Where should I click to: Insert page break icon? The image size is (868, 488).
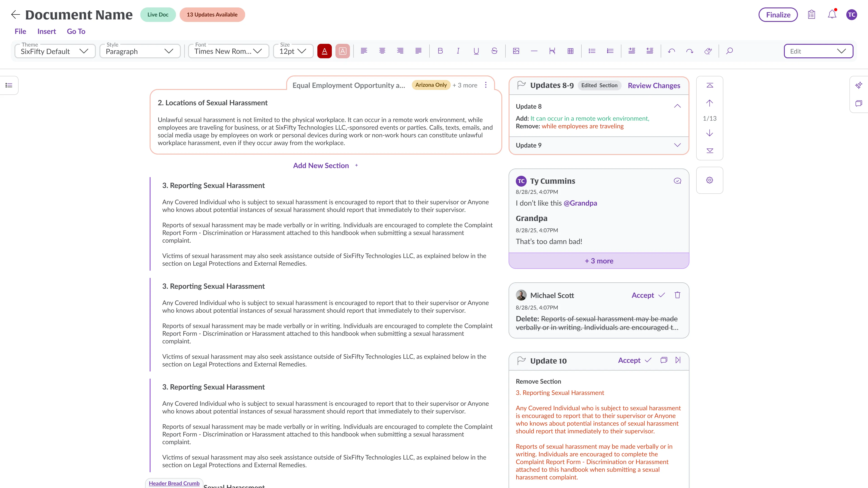[552, 51]
